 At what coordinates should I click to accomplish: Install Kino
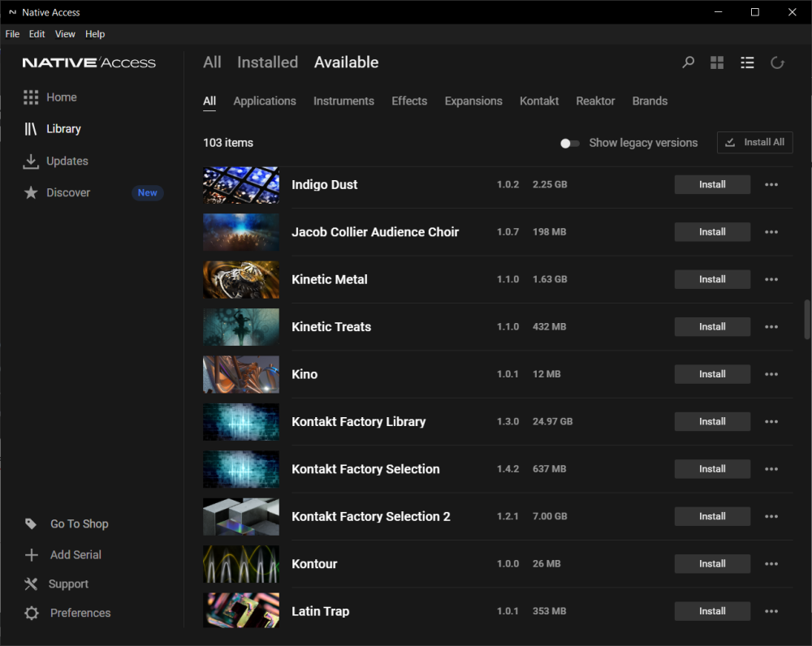pos(712,374)
